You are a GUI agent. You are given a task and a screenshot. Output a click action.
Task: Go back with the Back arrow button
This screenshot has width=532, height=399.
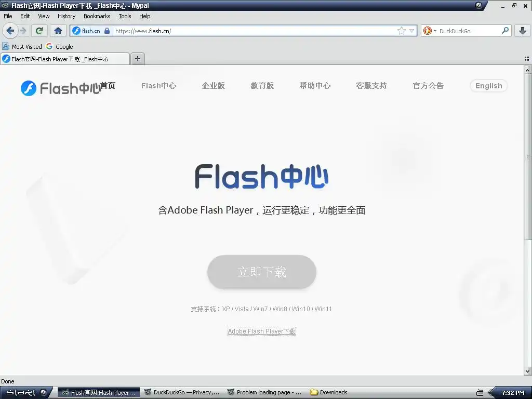pos(10,31)
